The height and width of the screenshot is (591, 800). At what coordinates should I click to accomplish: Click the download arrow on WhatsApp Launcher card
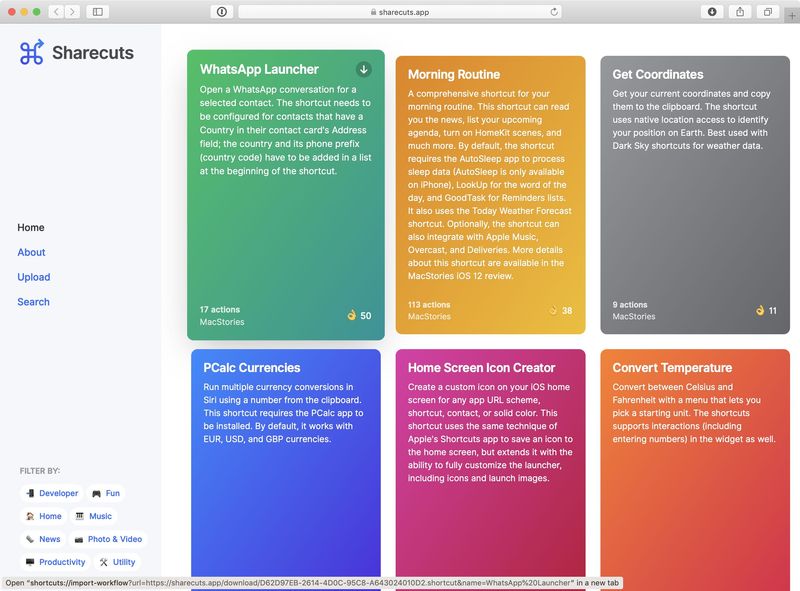click(363, 69)
